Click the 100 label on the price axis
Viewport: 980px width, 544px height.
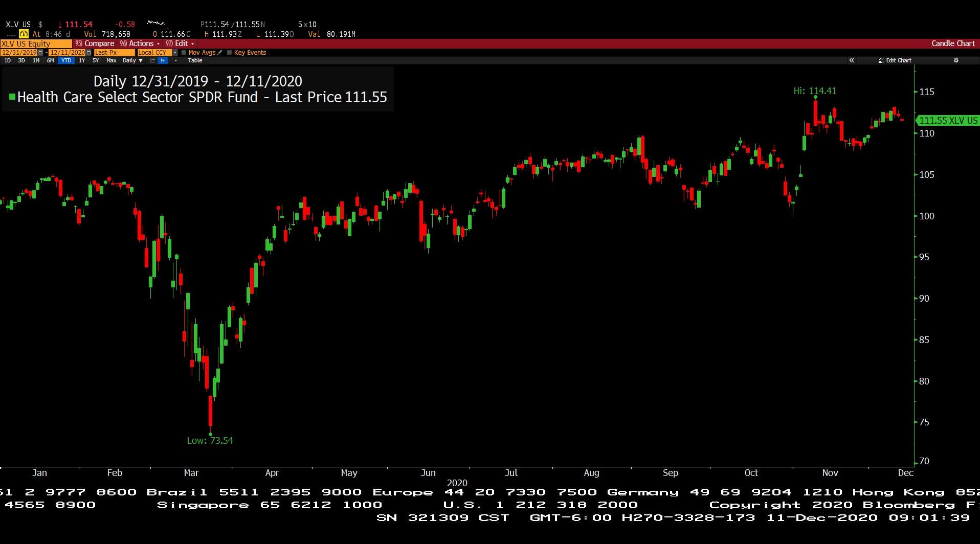point(926,216)
